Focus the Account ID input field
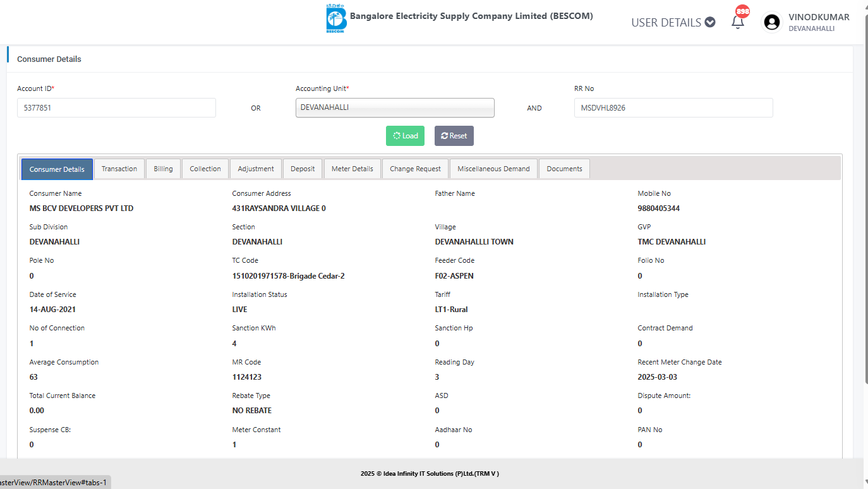Viewport: 868px width, 489px height. 116,107
